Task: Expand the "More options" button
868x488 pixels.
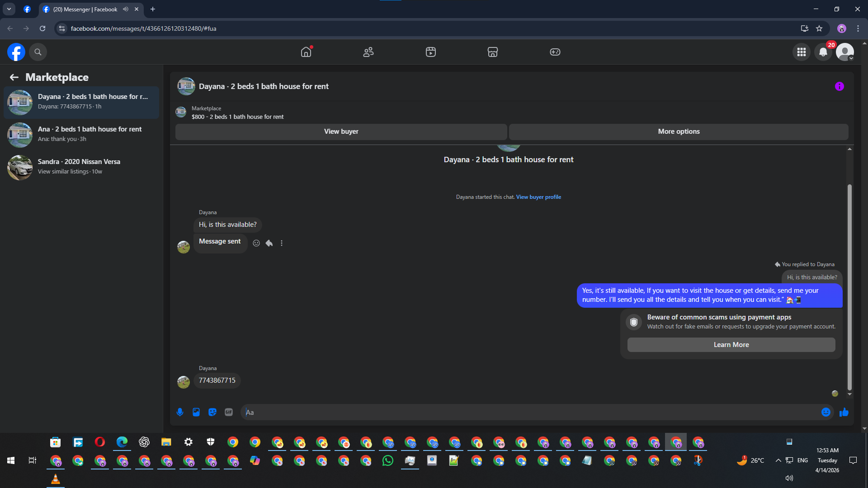Action: tap(679, 131)
